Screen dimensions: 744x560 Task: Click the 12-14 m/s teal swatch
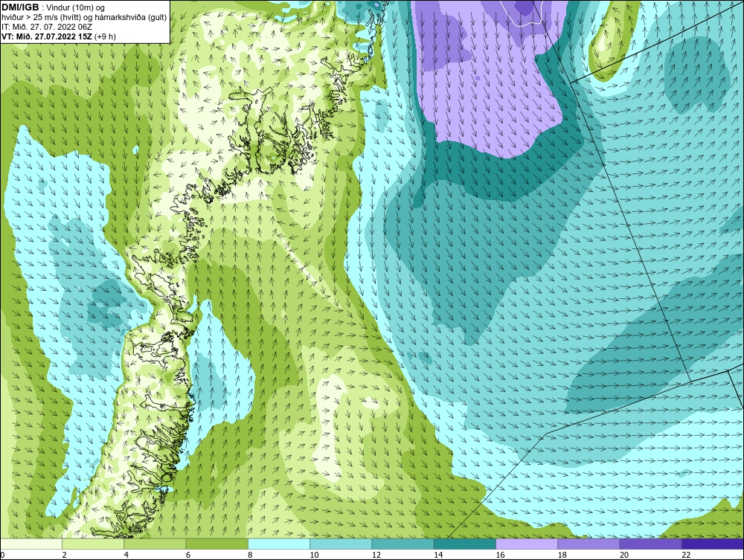(x=403, y=544)
